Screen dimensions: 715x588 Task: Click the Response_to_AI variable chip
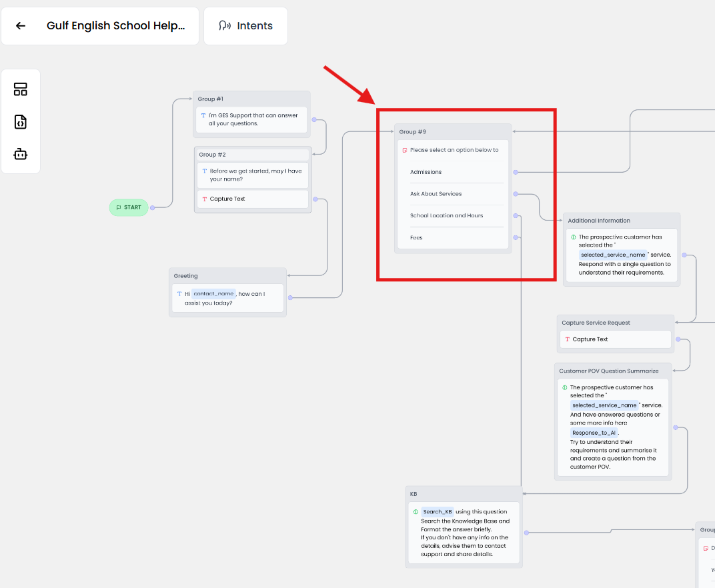[594, 433]
